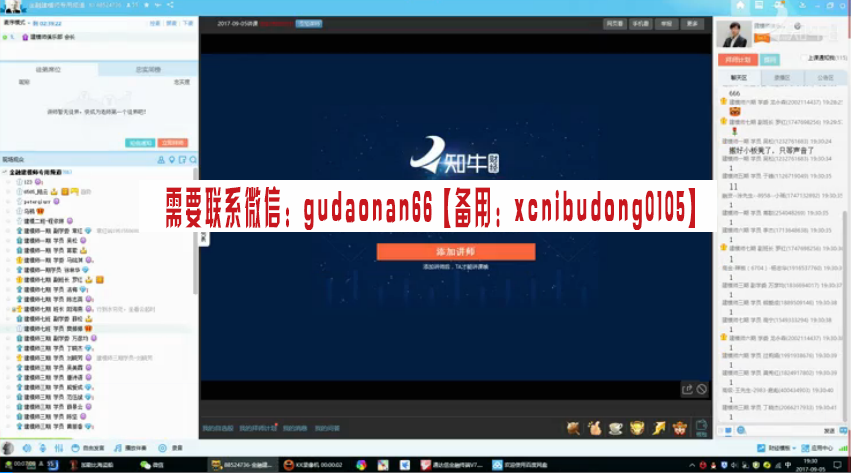Image resolution: width=851 pixels, height=473 pixels.
Task: Click the microphone icon in bottom bar
Action: pyautogui.click(x=43, y=448)
